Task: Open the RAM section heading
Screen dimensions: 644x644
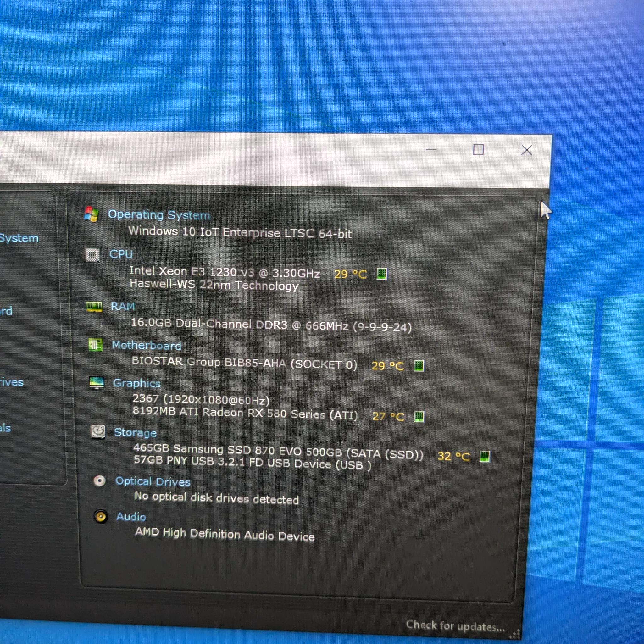Action: pyautogui.click(x=123, y=306)
